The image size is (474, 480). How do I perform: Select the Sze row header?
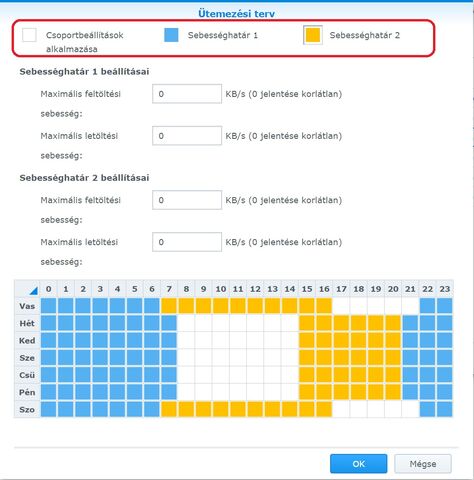[27, 358]
